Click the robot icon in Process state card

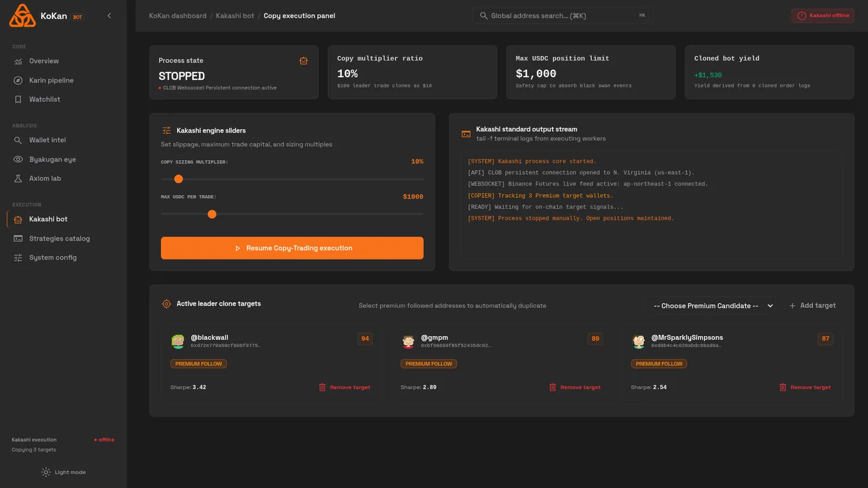303,60
